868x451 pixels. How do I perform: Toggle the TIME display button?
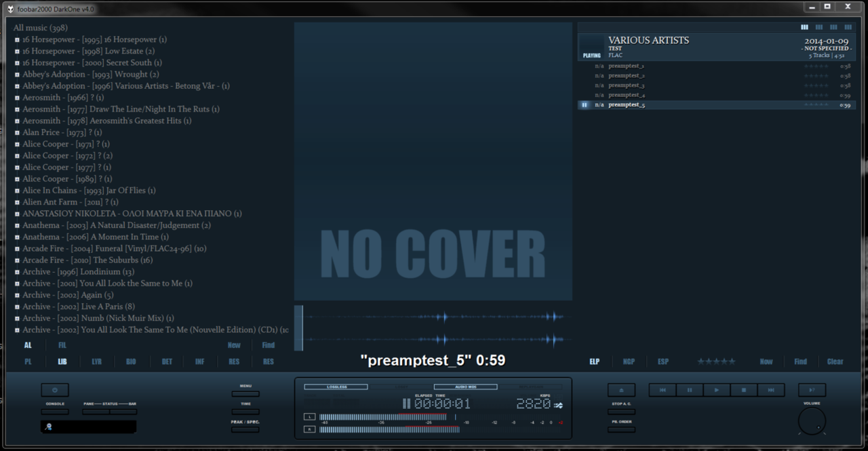(x=245, y=412)
